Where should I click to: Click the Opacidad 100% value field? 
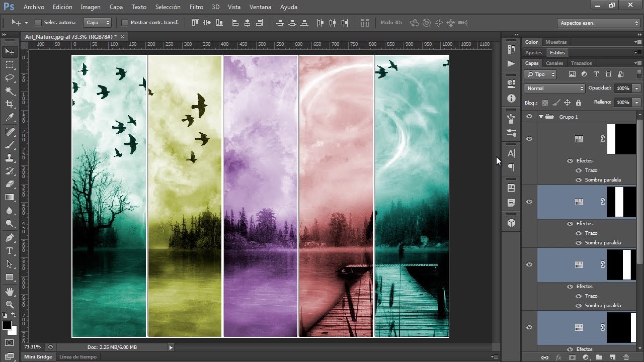[x=623, y=88]
